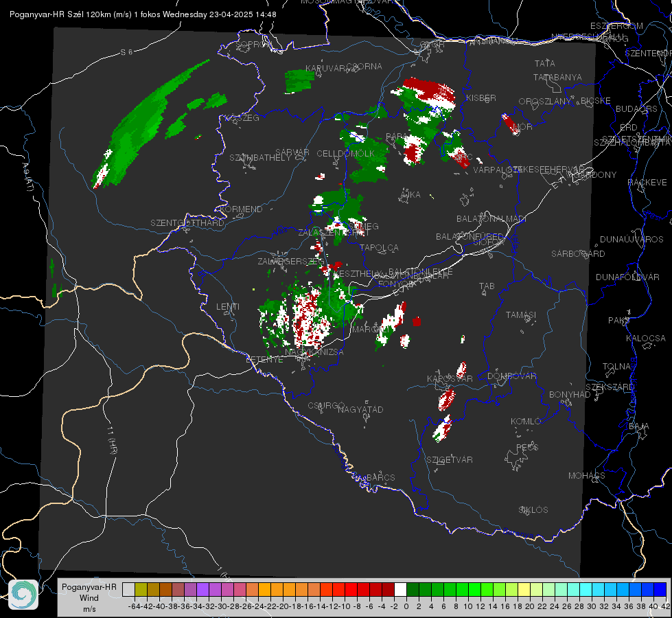This screenshot has height=618, width=672.
Task: Click the '20' value on the wind scale
Action: tap(530, 606)
